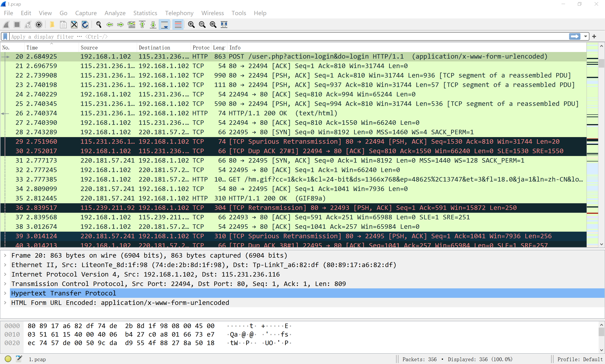
Task: Expand Internet Protocol Version 4 details
Action: [x=5, y=274]
